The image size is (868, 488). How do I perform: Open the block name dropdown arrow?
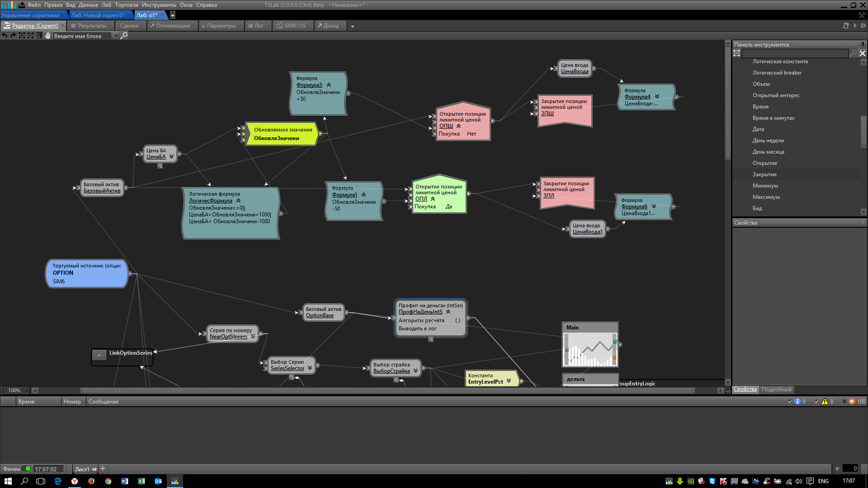(116, 36)
